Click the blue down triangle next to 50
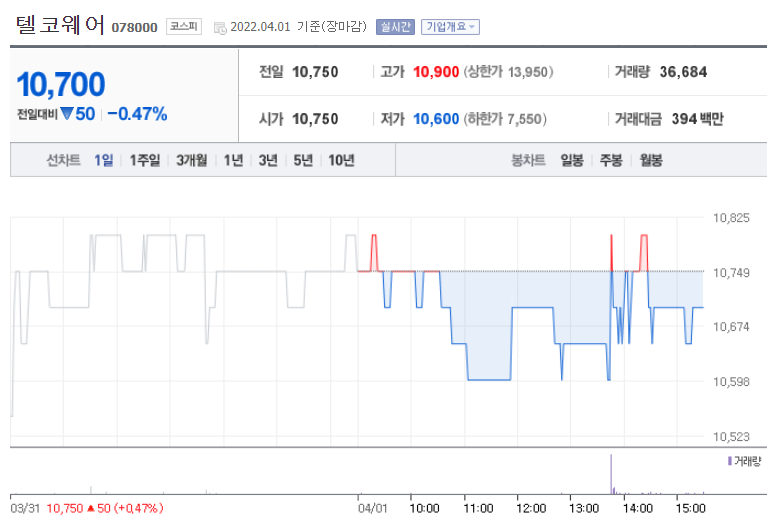Screen dimensions: 767x525 click(67, 114)
